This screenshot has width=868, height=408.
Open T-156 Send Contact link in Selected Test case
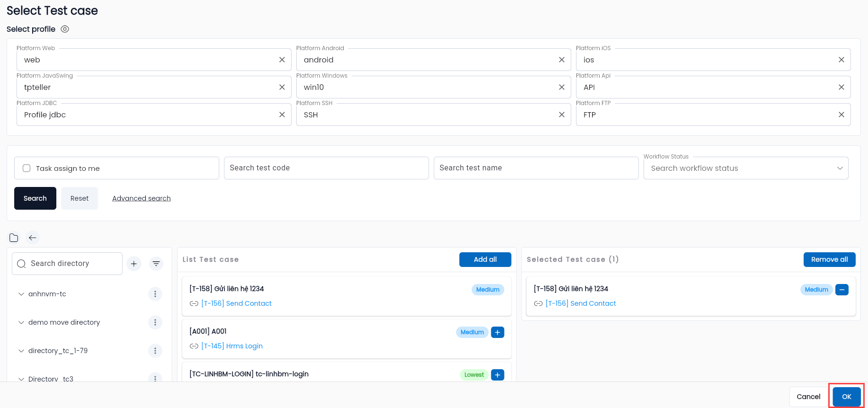point(581,303)
